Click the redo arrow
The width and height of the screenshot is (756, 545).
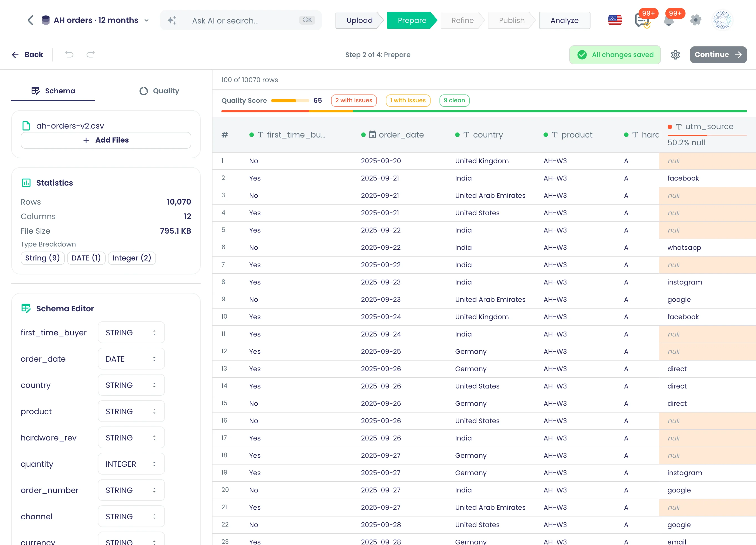click(x=90, y=54)
